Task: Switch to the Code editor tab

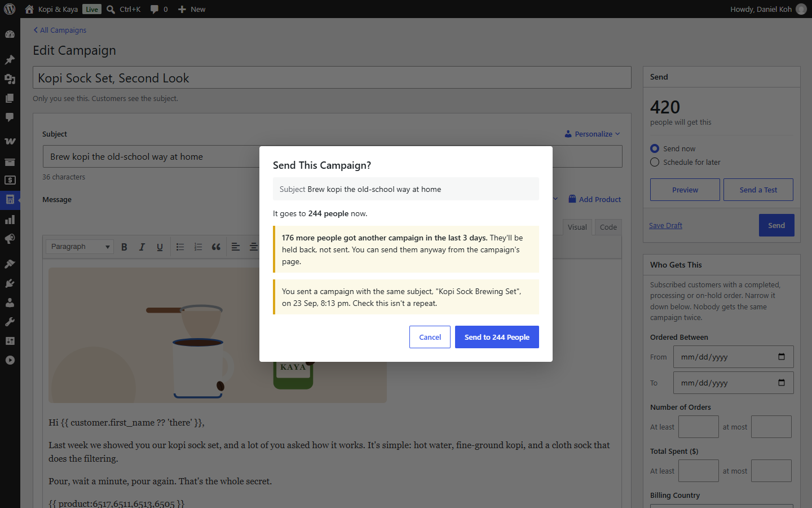Action: (608, 227)
